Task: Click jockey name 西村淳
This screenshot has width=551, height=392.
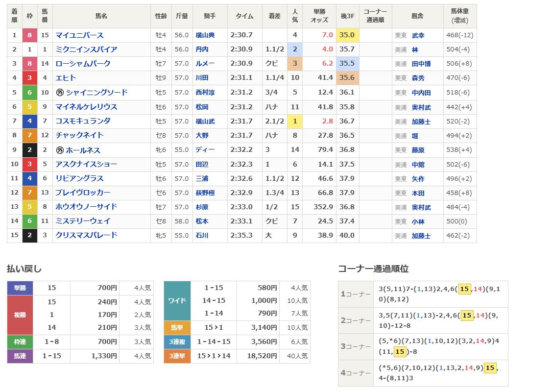Action: point(205,93)
